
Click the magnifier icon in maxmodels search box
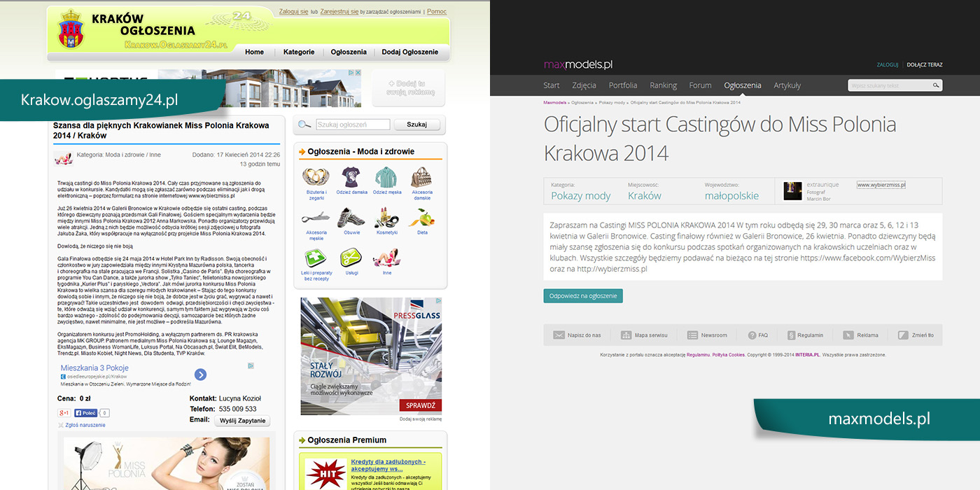(x=936, y=85)
